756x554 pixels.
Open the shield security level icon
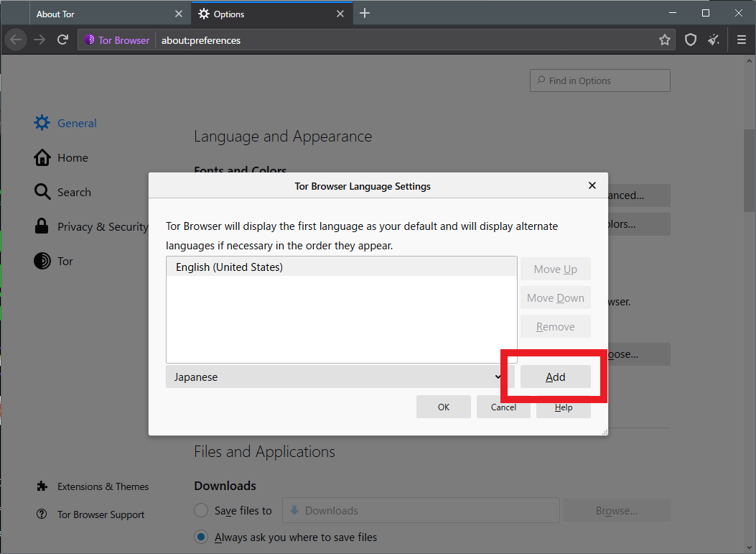coord(691,40)
